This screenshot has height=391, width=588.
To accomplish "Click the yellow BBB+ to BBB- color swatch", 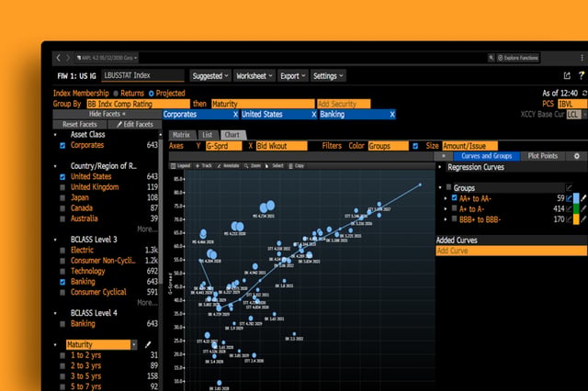I will coord(576,219).
